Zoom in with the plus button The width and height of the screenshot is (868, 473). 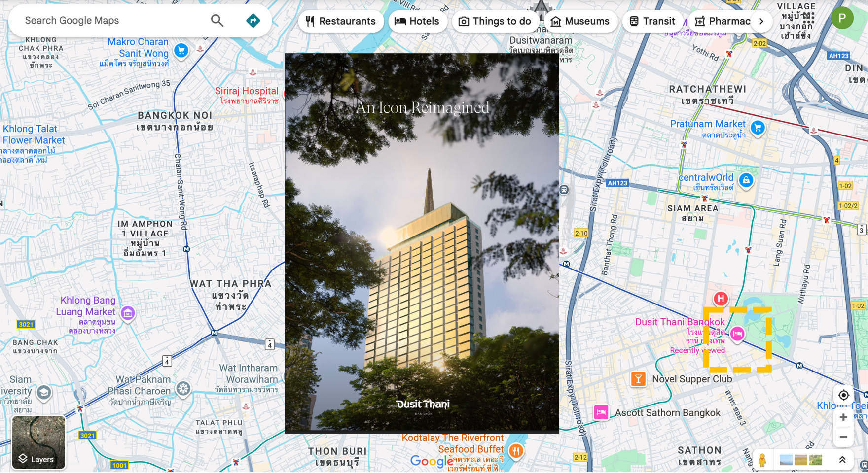click(843, 417)
